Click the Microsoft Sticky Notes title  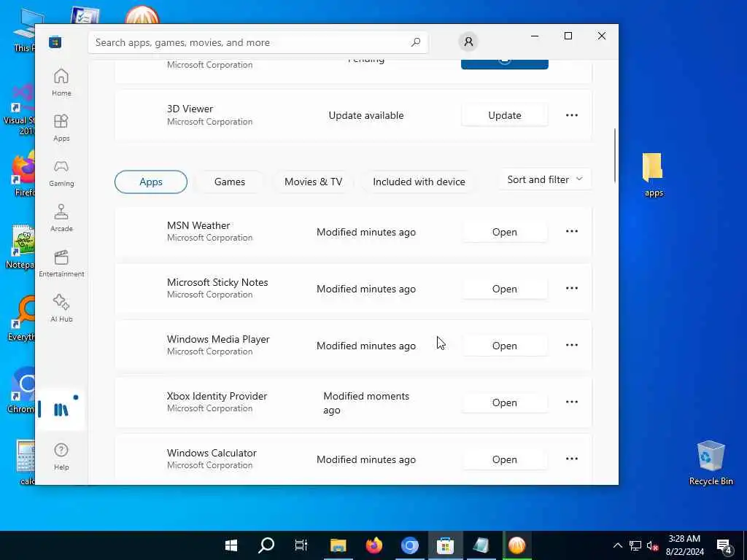point(217,282)
